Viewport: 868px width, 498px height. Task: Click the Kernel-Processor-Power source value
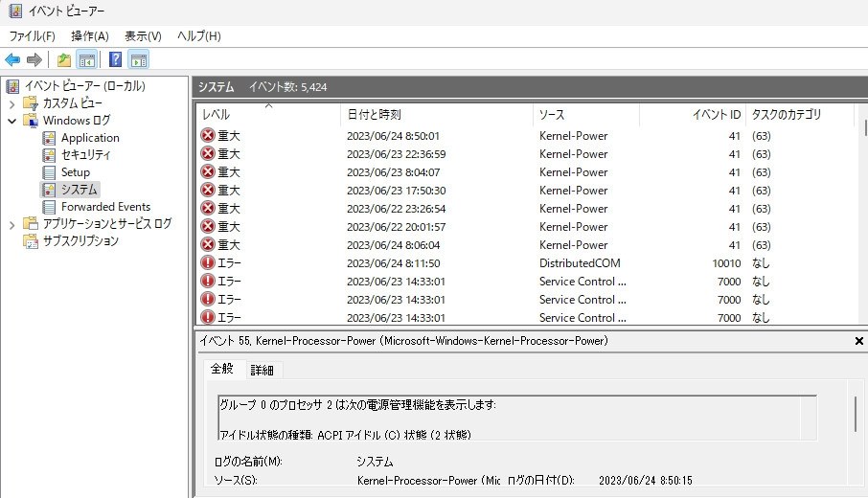coord(428,481)
